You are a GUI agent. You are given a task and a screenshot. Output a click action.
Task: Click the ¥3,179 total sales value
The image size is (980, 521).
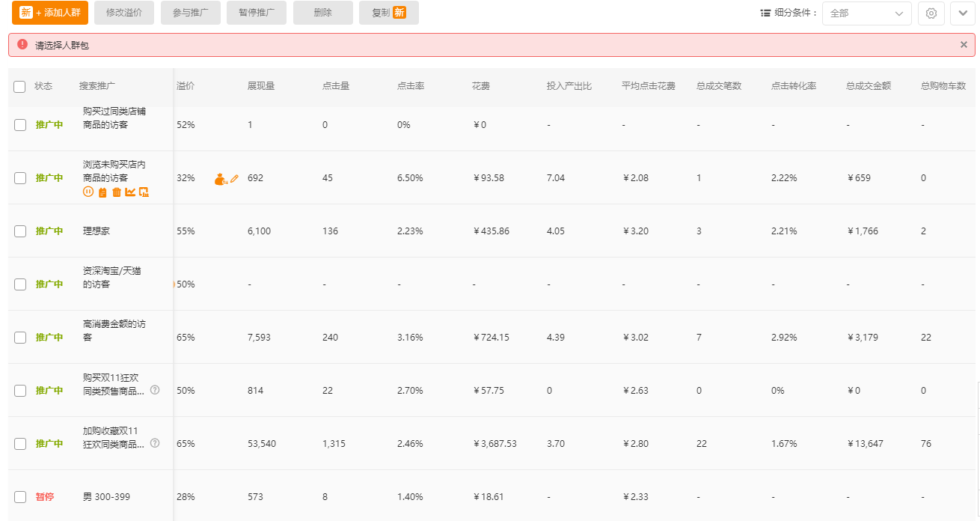(863, 338)
